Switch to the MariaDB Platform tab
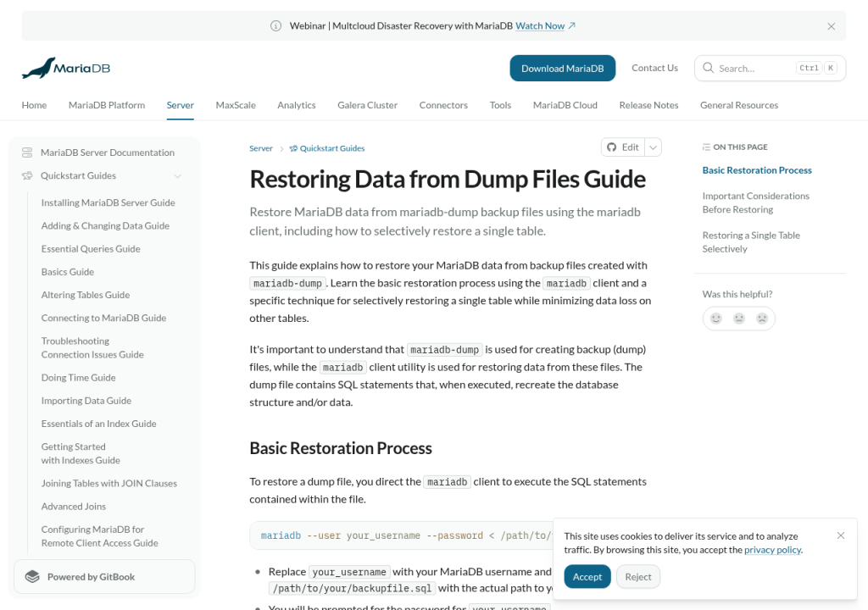Viewport: 868px width, 610px height. click(107, 105)
